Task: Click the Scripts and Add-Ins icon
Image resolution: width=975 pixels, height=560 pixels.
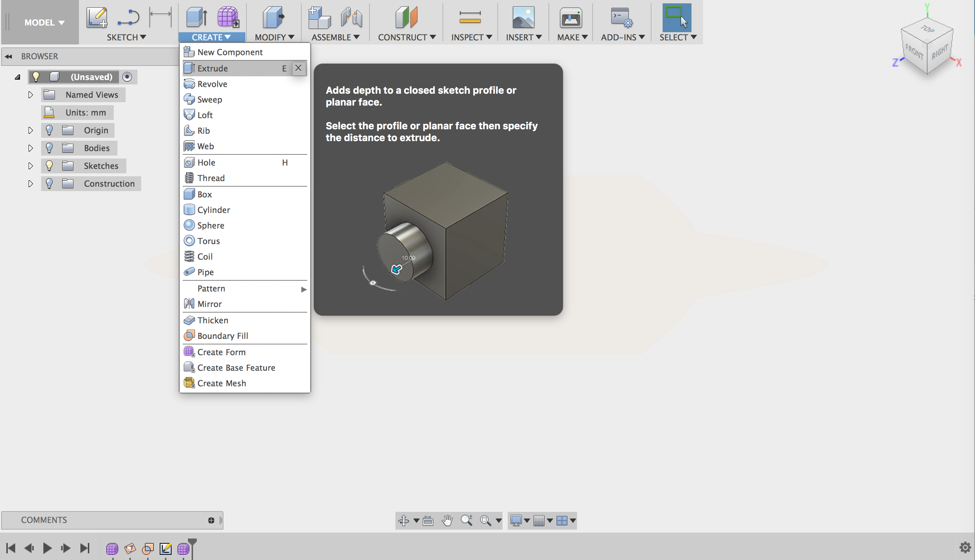Action: pos(622,17)
